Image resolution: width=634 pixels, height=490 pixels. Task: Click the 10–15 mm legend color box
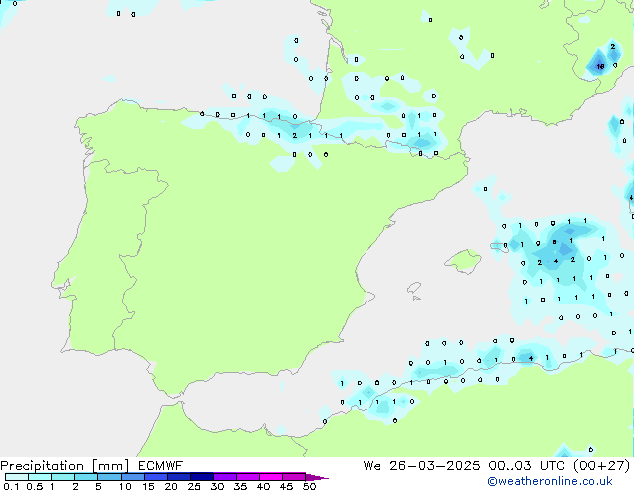tap(132, 477)
